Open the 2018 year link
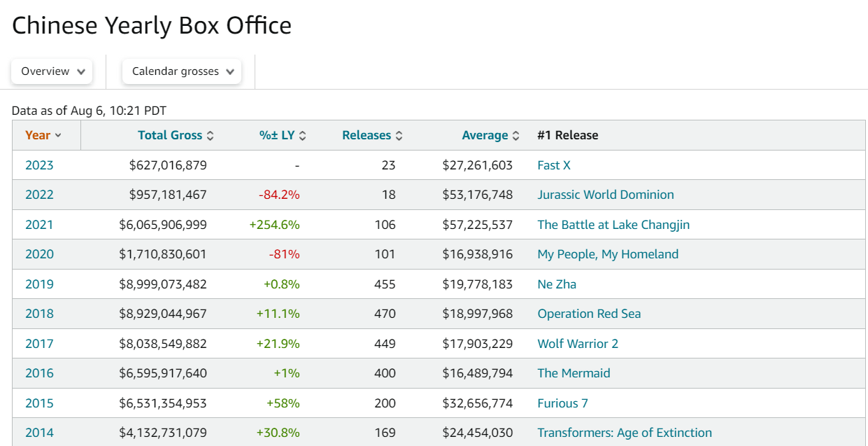Screen dimensions: 868x446 [x=39, y=314]
